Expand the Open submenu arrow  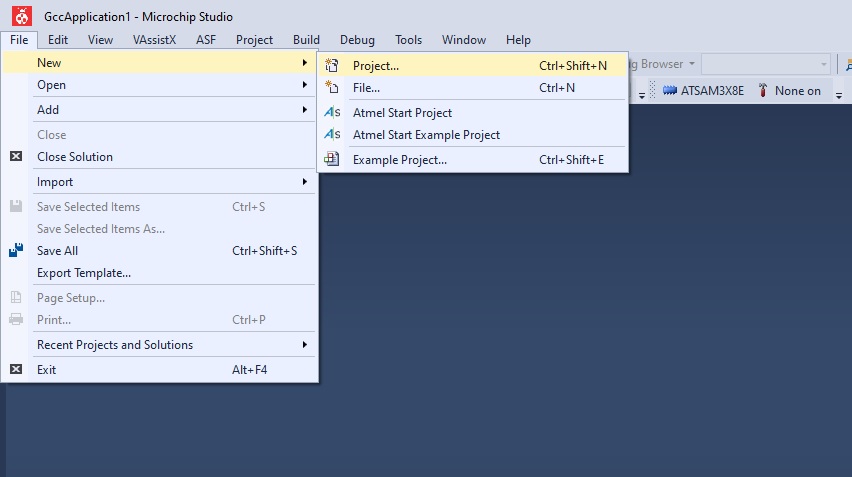[305, 85]
